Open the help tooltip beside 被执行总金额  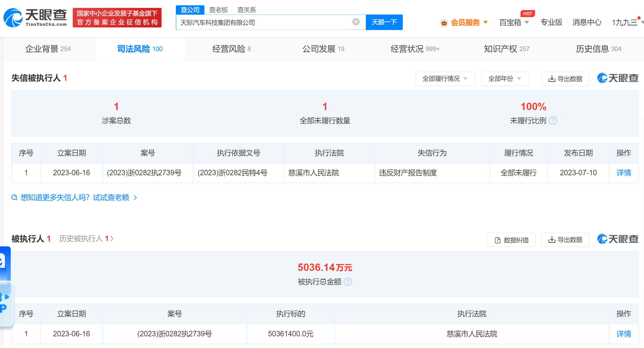pos(348,282)
